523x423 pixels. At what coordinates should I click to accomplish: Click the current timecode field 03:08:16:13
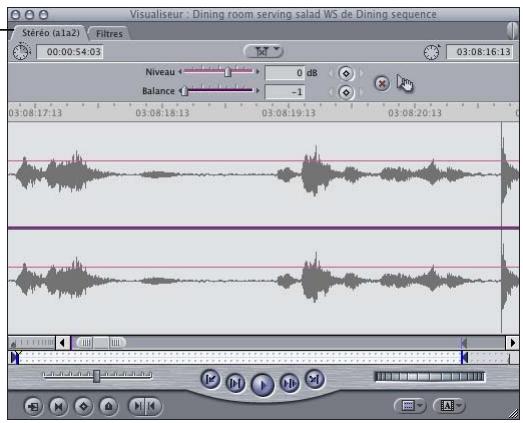click(x=480, y=52)
